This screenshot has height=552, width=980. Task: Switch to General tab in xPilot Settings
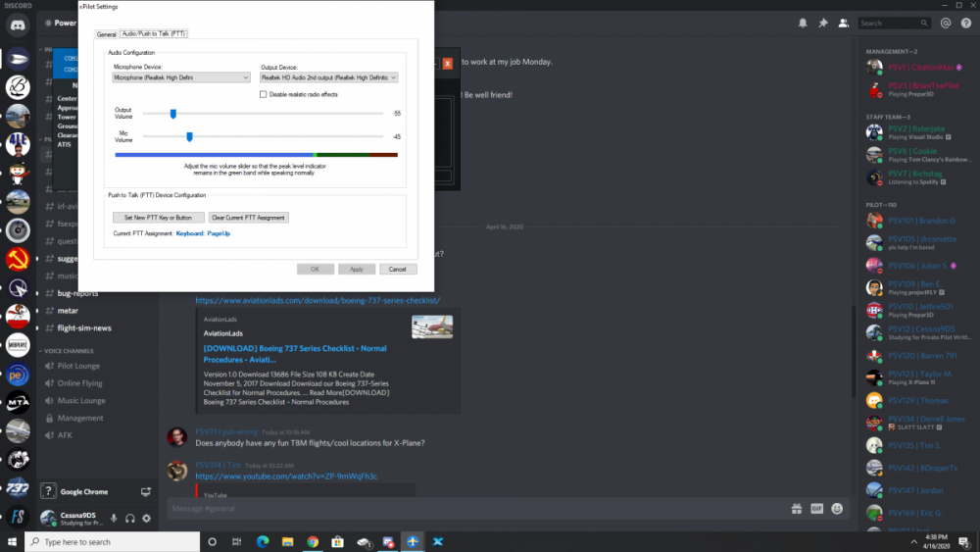pyautogui.click(x=106, y=34)
